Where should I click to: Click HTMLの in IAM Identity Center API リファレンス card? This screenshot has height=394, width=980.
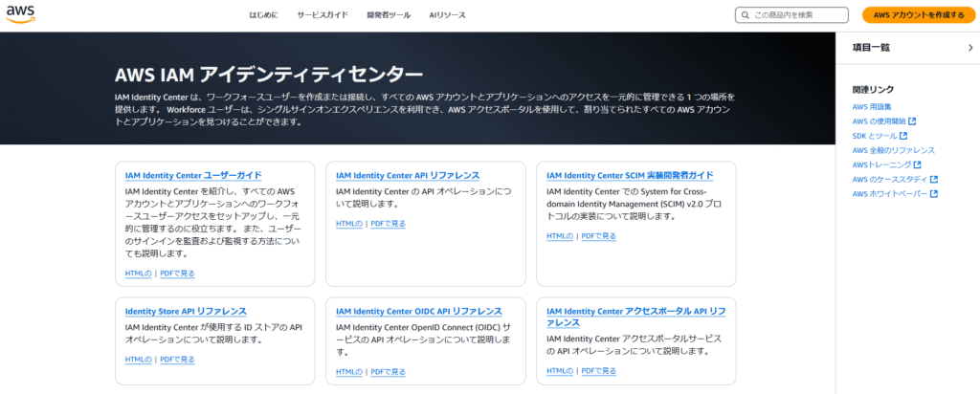pos(348,224)
